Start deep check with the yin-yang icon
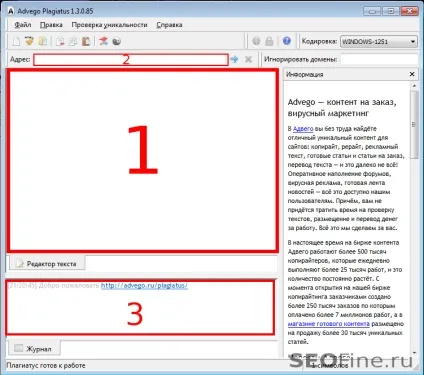 tap(117, 41)
